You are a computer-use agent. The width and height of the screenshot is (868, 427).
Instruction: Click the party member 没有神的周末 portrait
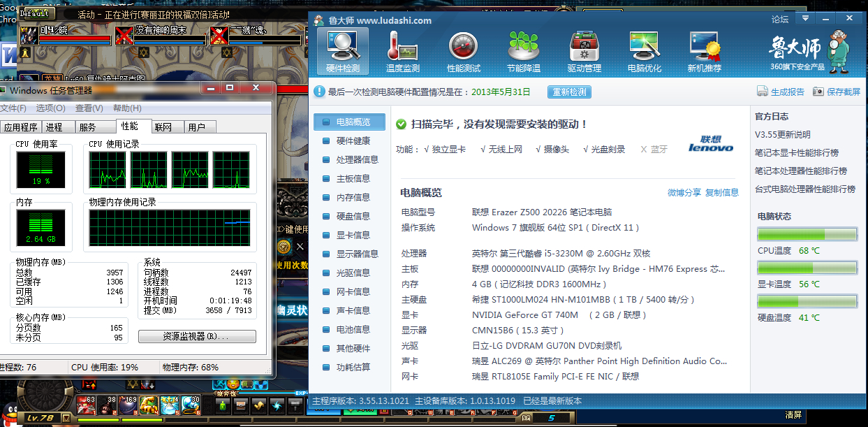124,35
